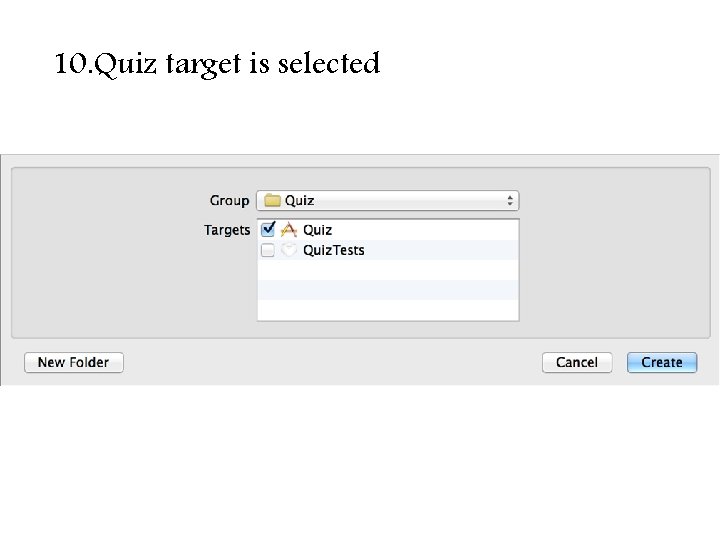720x540 pixels.
Task: Click the step number 10 in the heading
Action: tap(70, 64)
